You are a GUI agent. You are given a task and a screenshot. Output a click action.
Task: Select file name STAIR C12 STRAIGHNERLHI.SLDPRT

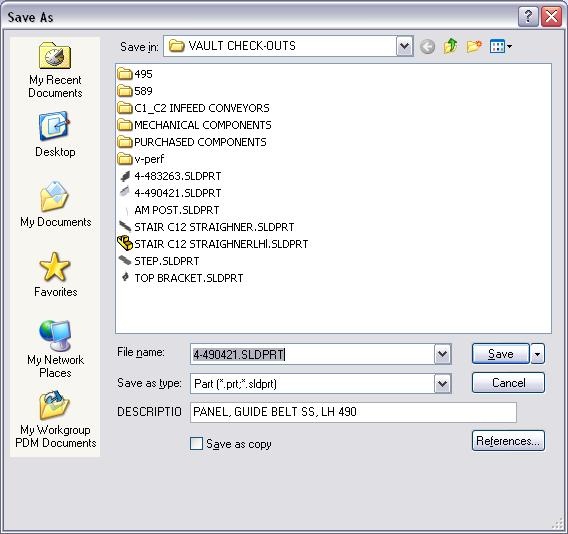coord(221,244)
